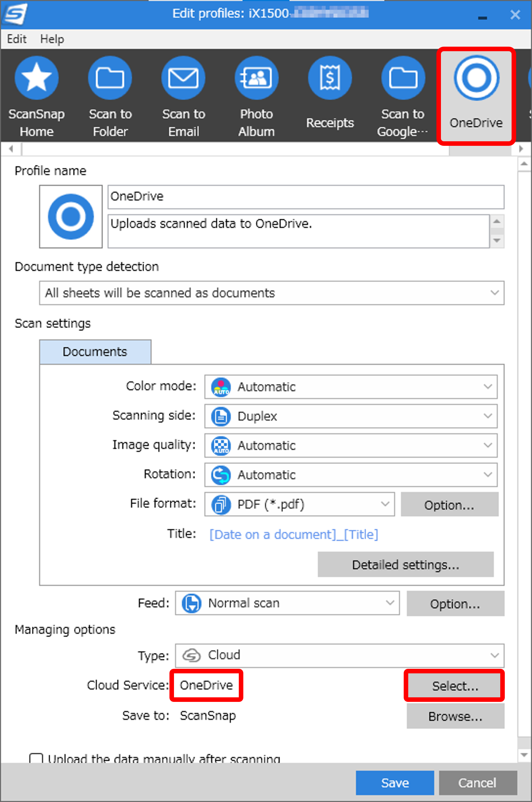Close the Edit profiles window
This screenshot has height=802, width=532.
(515, 15)
